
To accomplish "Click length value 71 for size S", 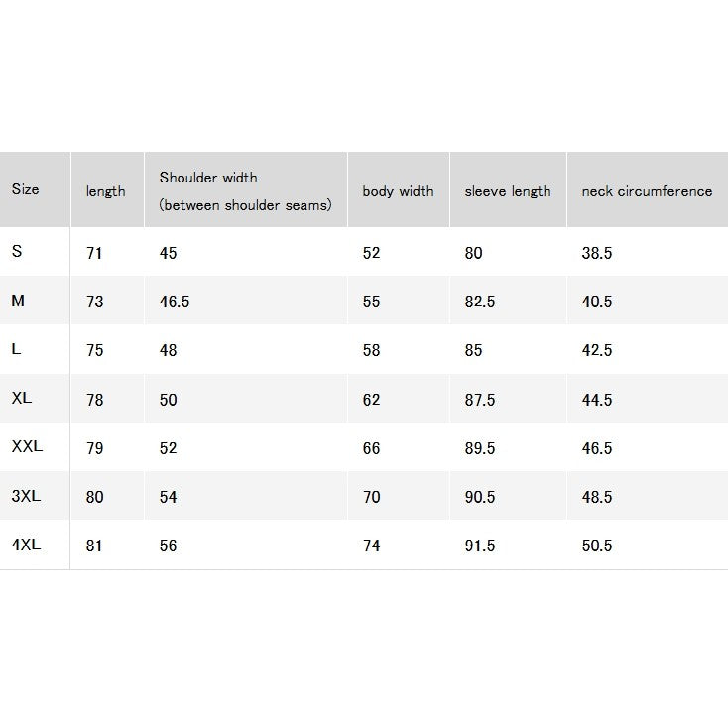I will point(94,253).
